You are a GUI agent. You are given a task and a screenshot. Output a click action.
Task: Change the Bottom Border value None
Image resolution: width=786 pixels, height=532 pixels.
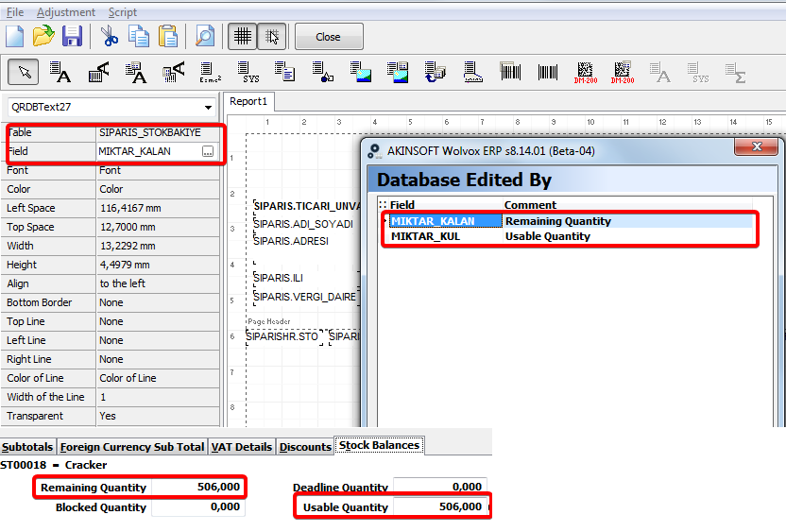click(x=158, y=302)
